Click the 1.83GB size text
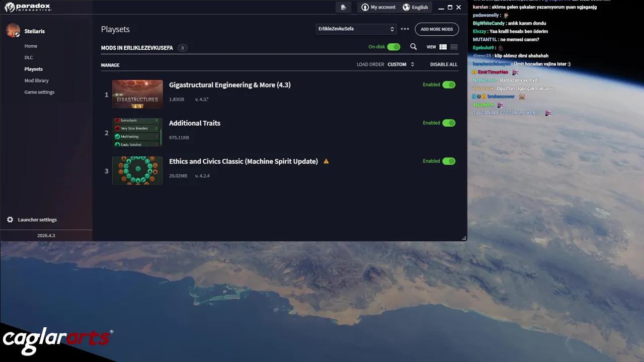Screen dimensions: 644x362 coord(177,100)
